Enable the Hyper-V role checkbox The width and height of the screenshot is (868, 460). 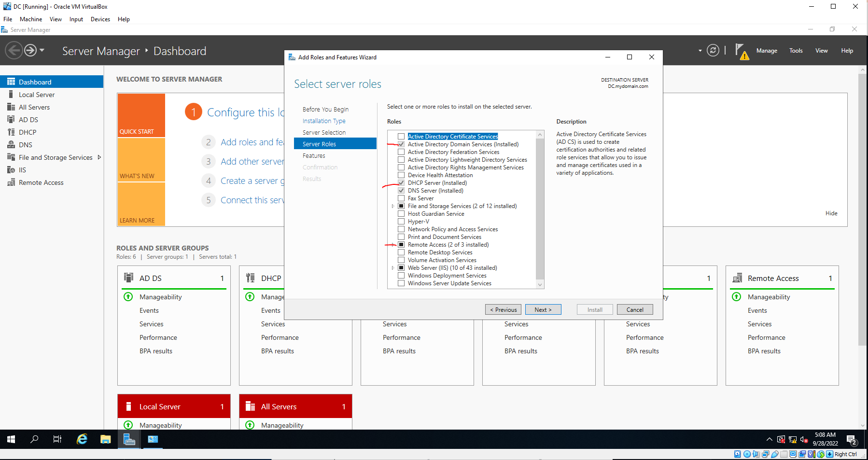[x=401, y=222]
